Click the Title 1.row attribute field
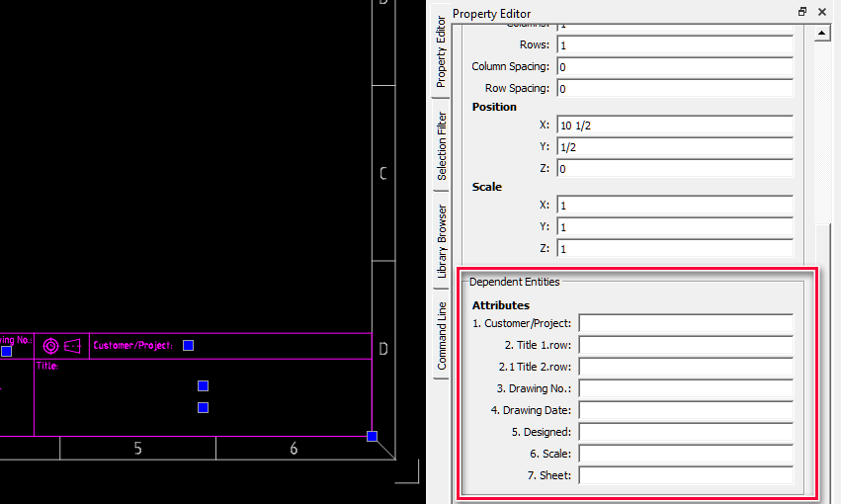This screenshot has width=841, height=504. pyautogui.click(x=686, y=345)
